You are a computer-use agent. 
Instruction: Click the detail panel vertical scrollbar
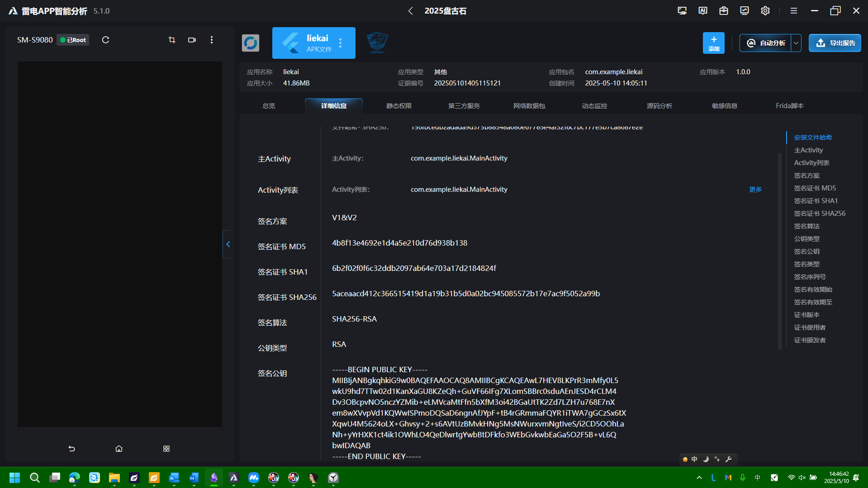(x=780, y=251)
